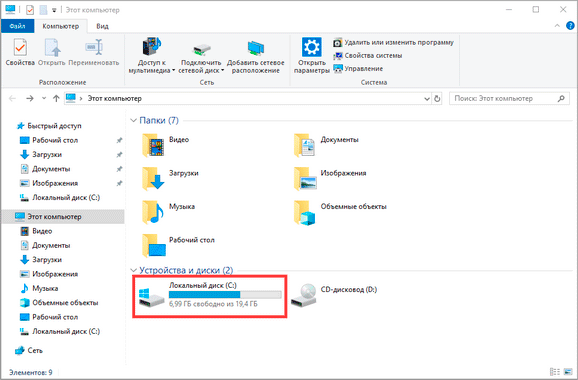Open the Файл menu tab
Viewport: 578px width, 380px height.
(17, 26)
